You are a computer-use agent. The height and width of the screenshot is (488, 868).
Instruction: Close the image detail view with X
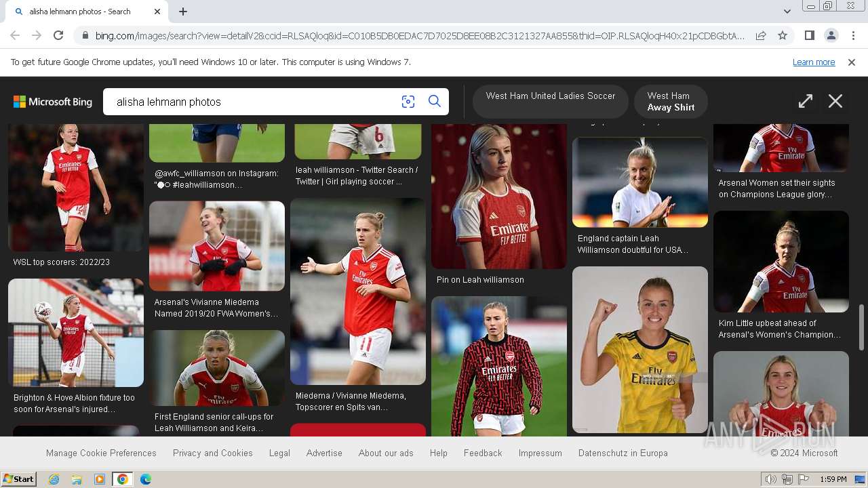(x=835, y=102)
